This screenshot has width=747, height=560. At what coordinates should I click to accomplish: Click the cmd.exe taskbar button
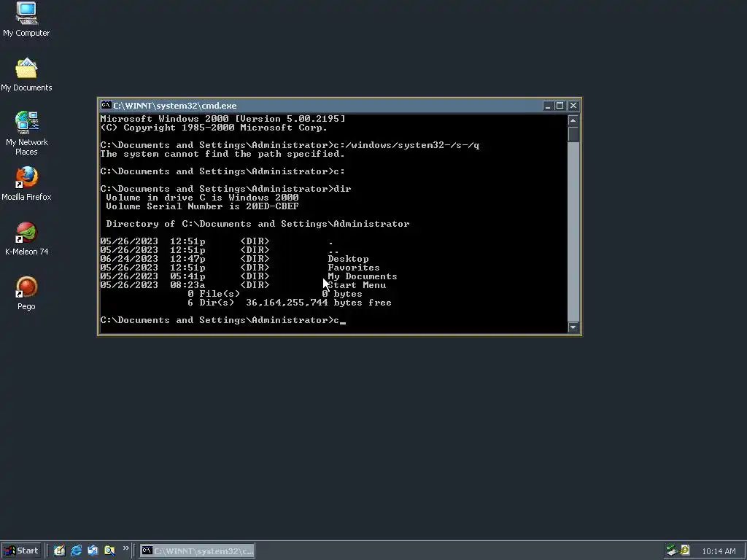coord(197,551)
